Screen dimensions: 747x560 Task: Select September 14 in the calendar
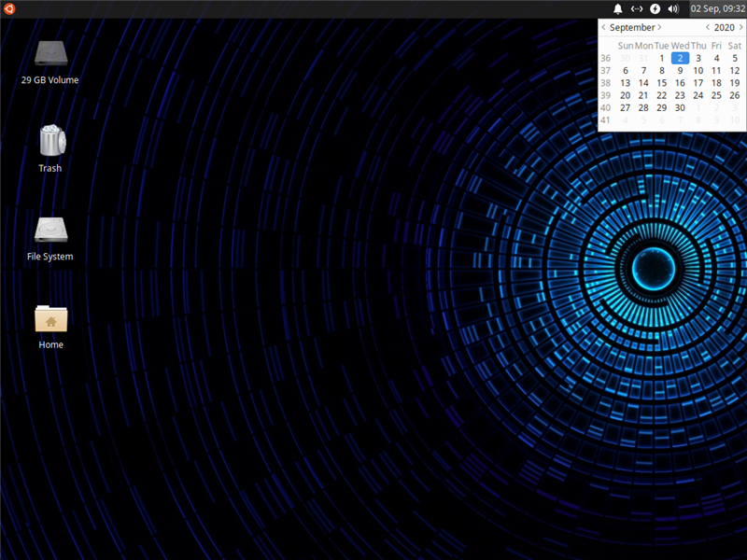tap(643, 83)
